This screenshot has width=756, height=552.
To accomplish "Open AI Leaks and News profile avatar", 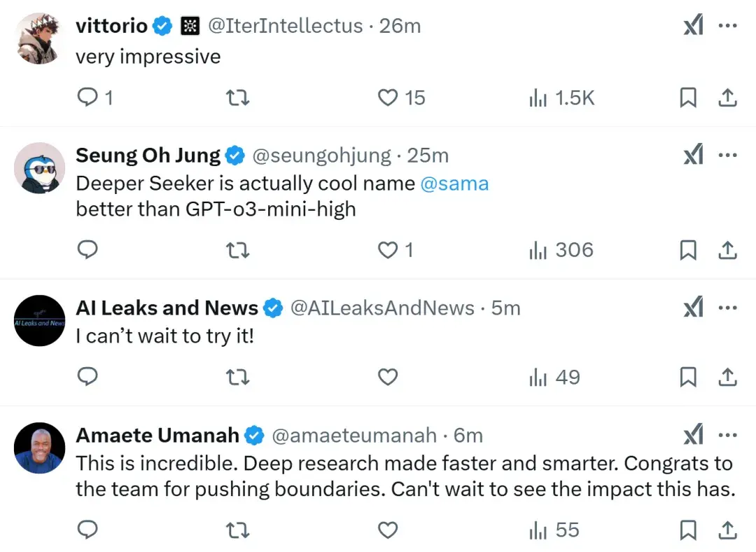I will [x=39, y=321].
